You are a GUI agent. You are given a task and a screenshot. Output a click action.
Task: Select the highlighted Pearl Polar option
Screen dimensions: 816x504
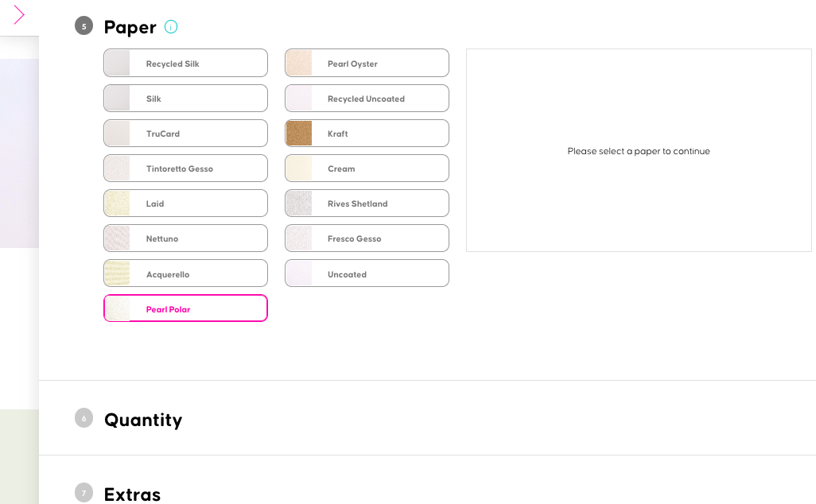[x=185, y=308]
